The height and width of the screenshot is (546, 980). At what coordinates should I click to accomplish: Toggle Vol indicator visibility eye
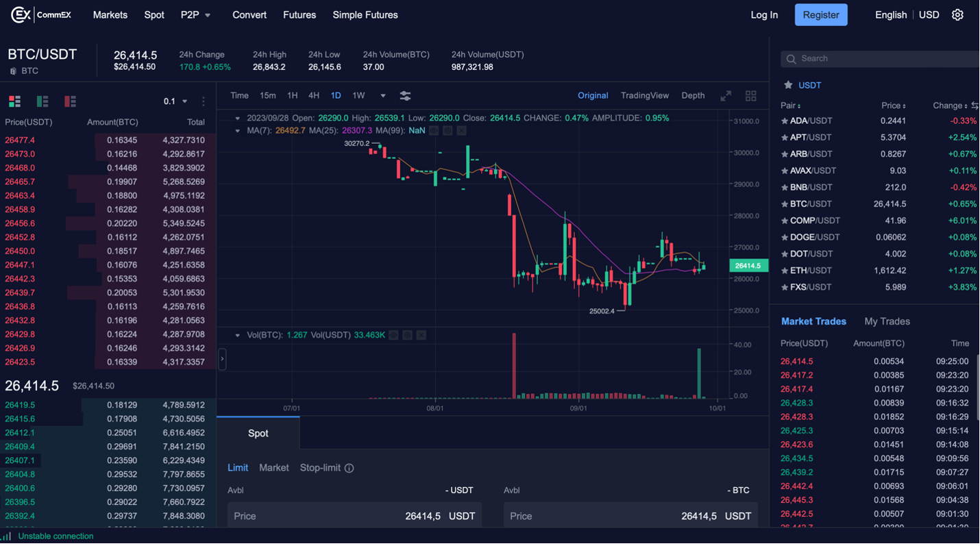(393, 335)
